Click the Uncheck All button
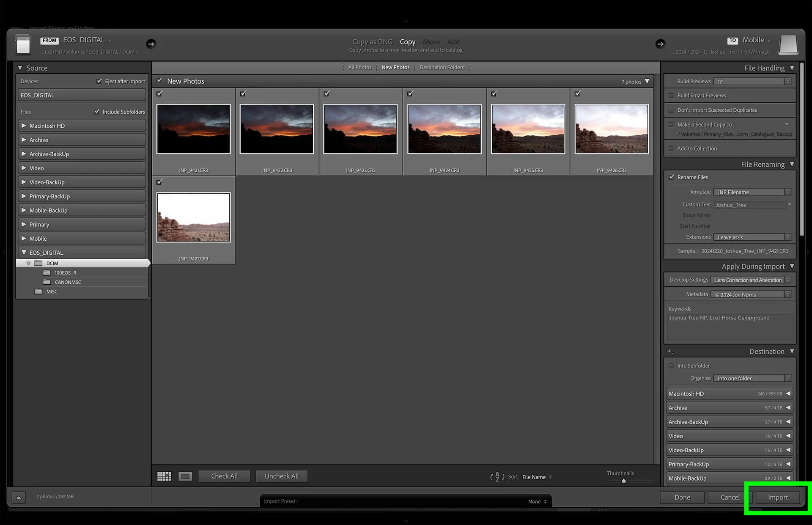 [x=282, y=476]
